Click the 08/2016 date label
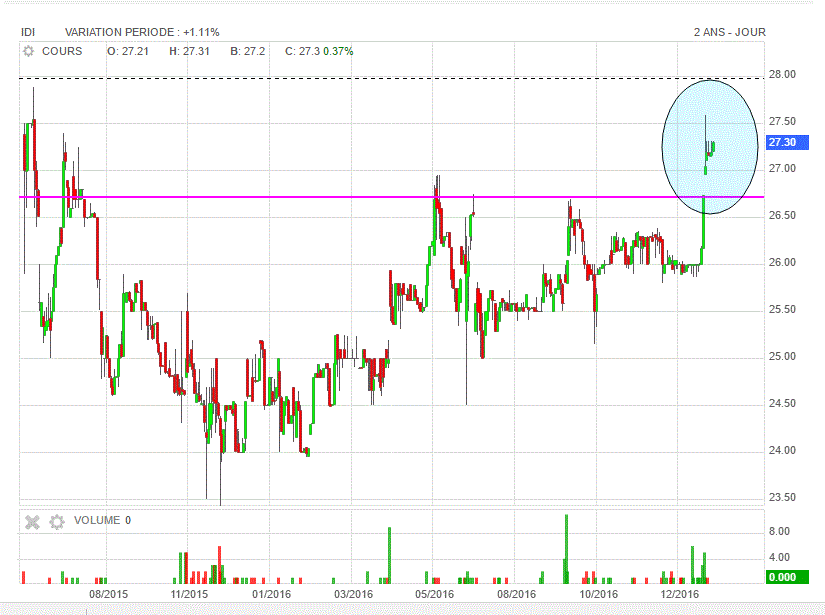The width and height of the screenshot is (825, 615). coord(517,594)
